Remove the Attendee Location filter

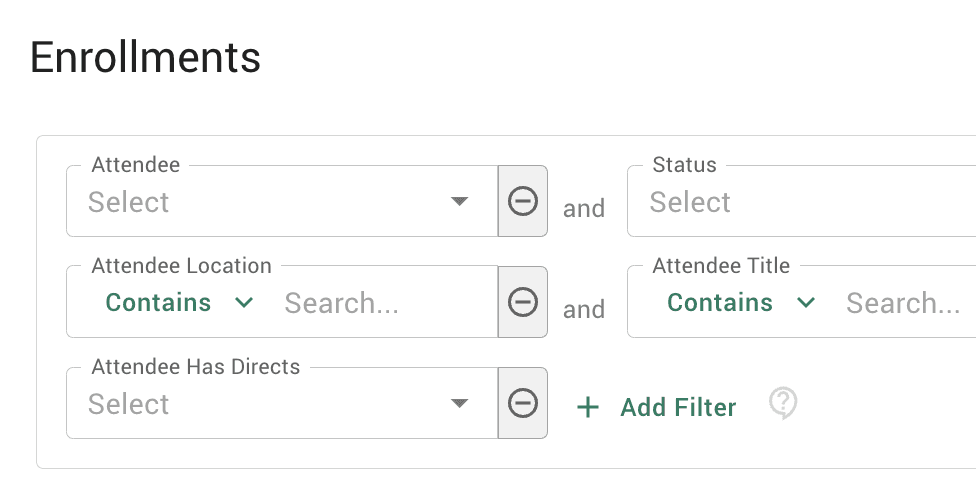pos(522,302)
